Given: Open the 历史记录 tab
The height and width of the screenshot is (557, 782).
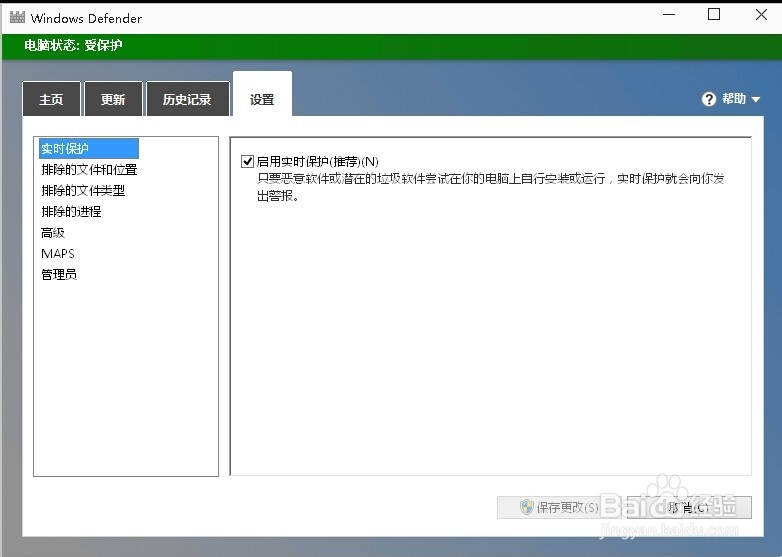Looking at the screenshot, I should [x=188, y=99].
